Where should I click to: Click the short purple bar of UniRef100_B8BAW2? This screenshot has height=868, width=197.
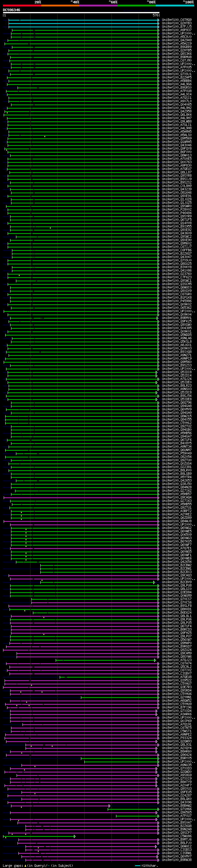click(x=61, y=806)
